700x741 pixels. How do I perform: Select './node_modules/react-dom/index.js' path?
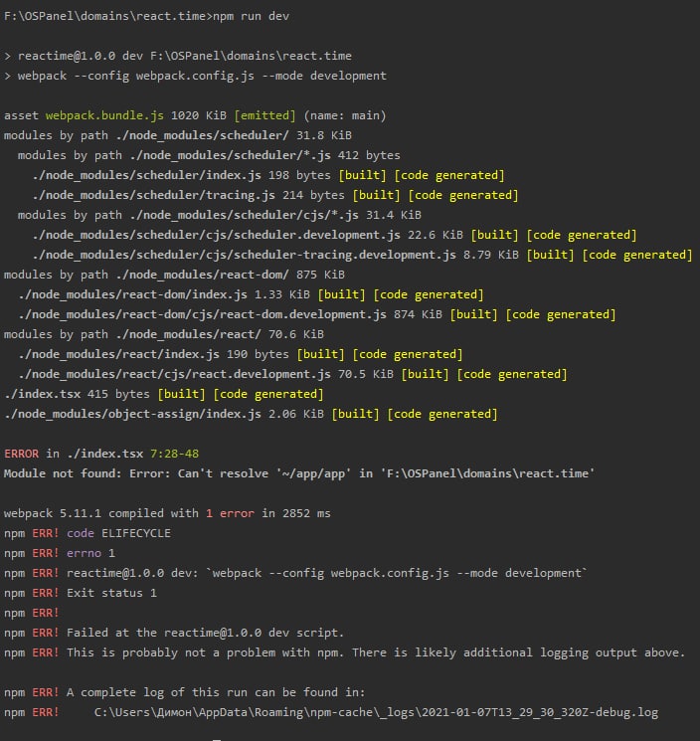point(132,294)
